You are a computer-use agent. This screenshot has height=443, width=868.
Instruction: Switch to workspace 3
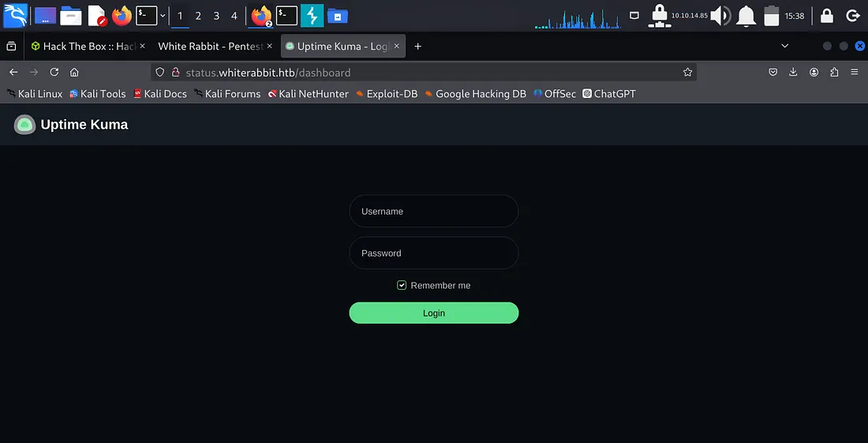(216, 16)
